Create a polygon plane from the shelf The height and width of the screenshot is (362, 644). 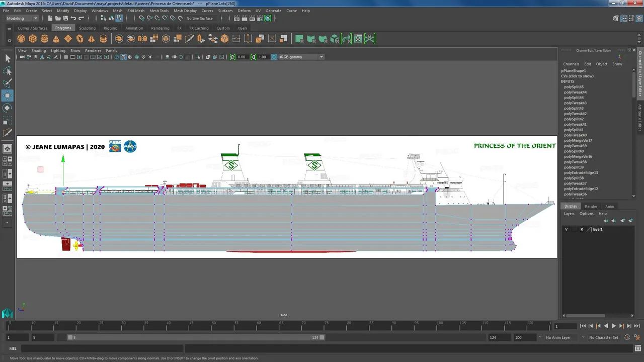click(x=68, y=39)
